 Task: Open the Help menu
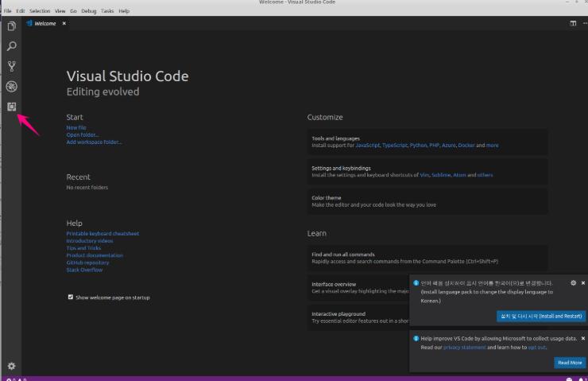(124, 11)
